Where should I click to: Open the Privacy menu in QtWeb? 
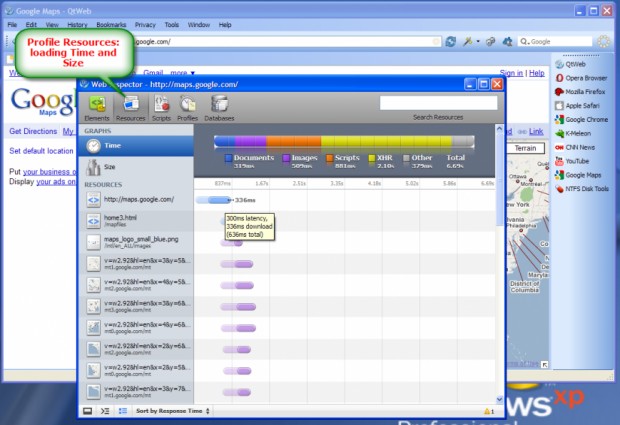pyautogui.click(x=145, y=25)
